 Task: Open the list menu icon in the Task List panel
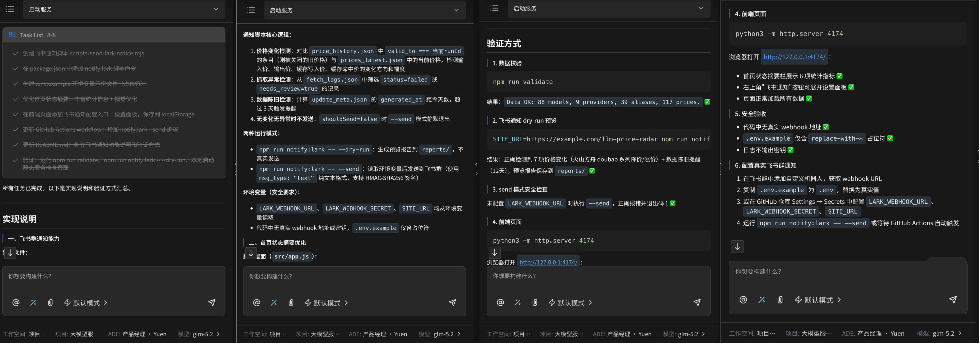(x=10, y=9)
